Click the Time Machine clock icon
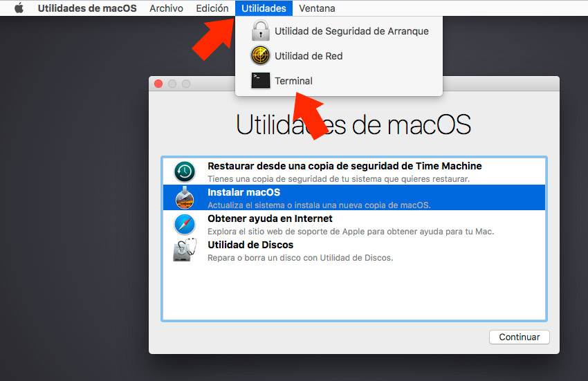Viewport: 588px width, 381px height. tap(185, 171)
